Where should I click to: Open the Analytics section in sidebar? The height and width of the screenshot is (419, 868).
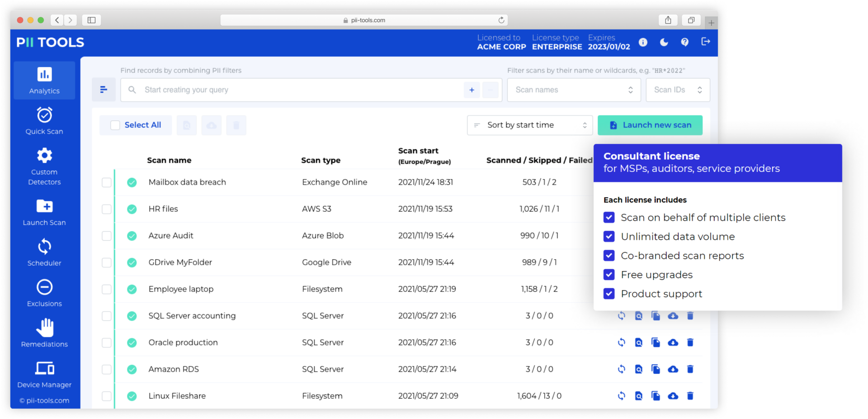coord(44,81)
